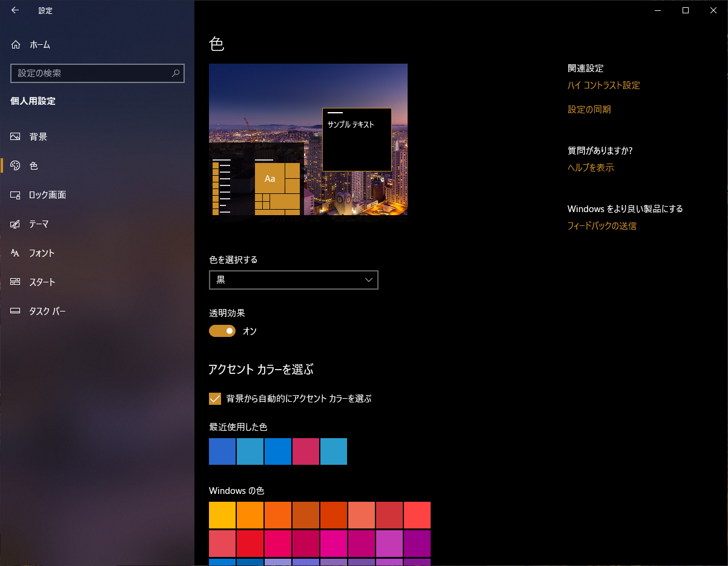Click the タスク バー icon
The width and height of the screenshot is (728, 566).
16,311
